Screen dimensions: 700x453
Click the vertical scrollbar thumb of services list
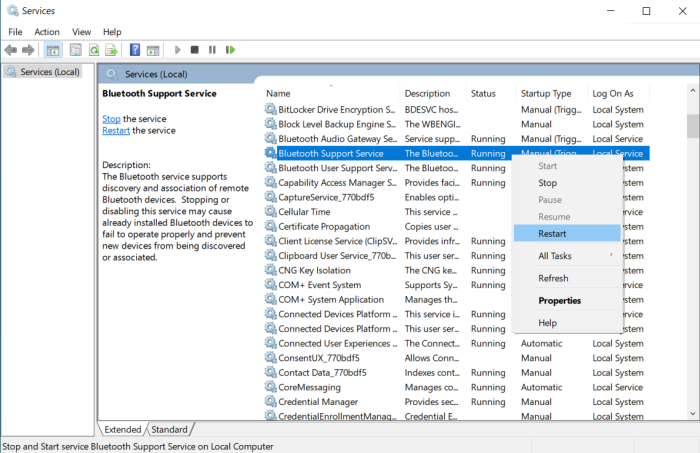click(692, 126)
